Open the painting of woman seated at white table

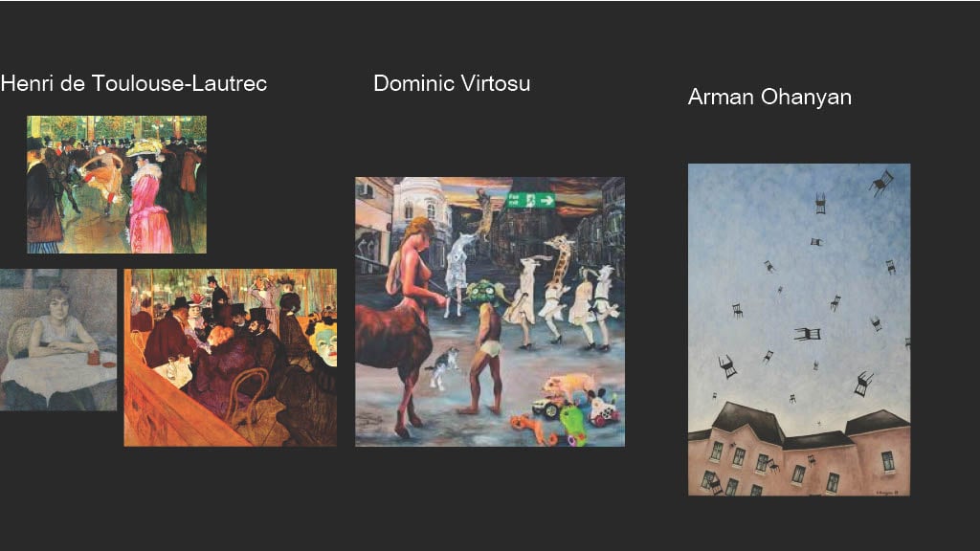point(58,340)
